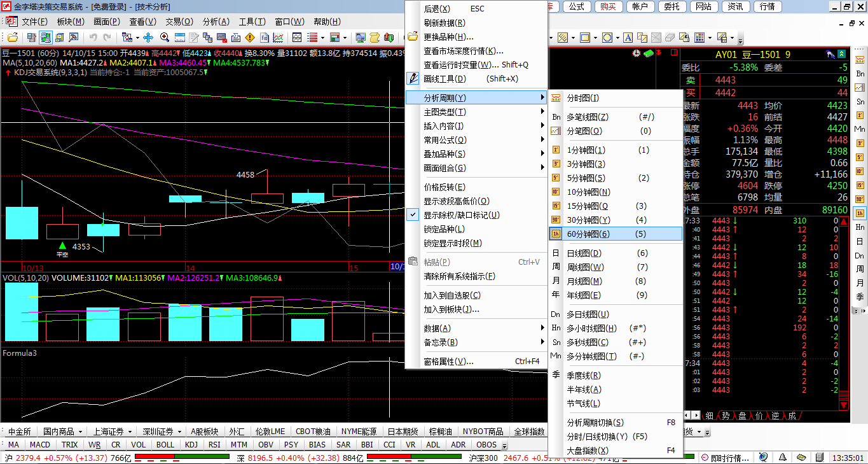Switch to the MACD indicator tab
Image resolution: width=868 pixels, height=464 pixels.
(39, 445)
